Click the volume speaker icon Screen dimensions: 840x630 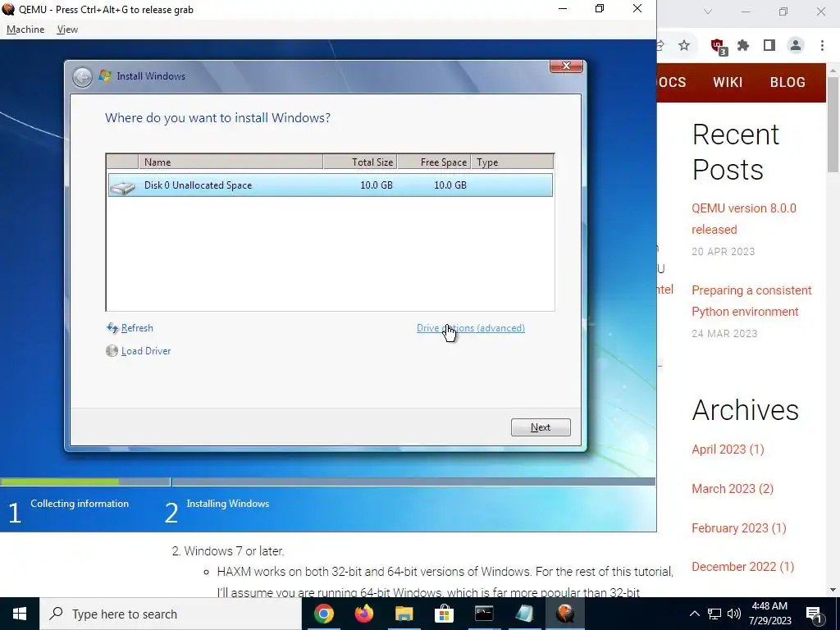(x=734, y=614)
